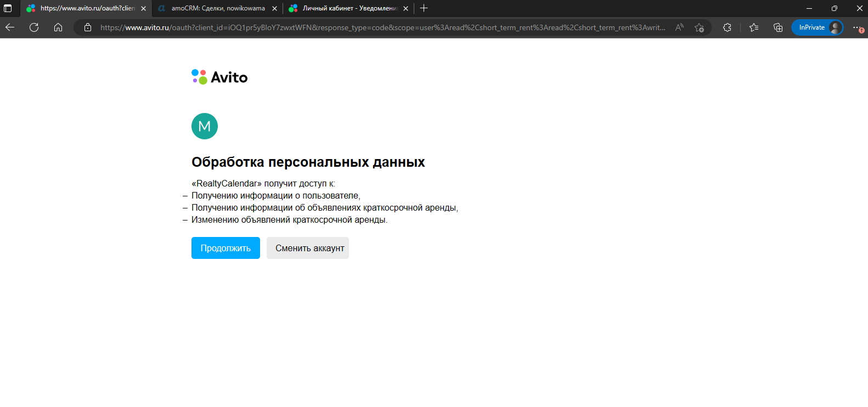Click the heading Обработка персональных данных

click(x=308, y=162)
